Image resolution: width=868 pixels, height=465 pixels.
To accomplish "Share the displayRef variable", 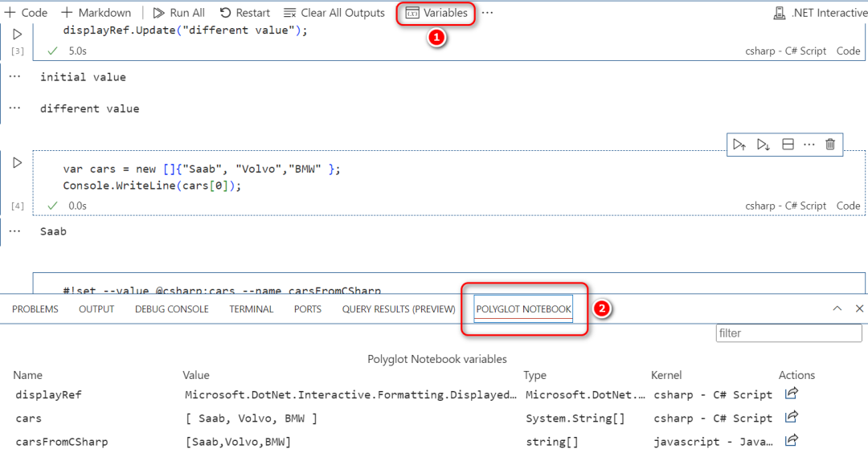I will point(792,394).
